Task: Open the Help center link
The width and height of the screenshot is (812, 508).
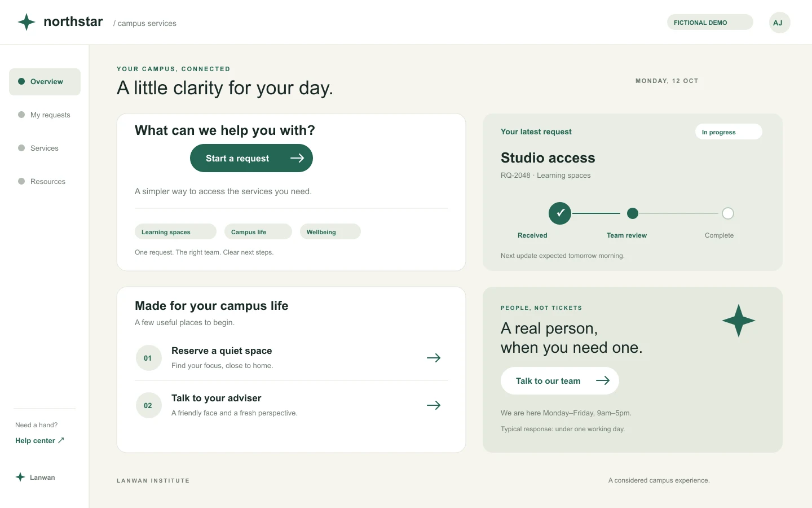Action: (39, 440)
